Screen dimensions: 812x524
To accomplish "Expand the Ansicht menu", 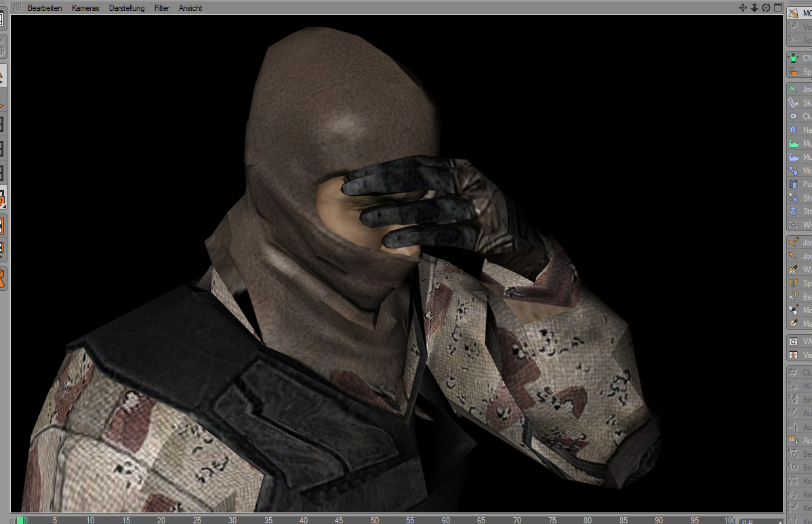I will click(x=190, y=8).
